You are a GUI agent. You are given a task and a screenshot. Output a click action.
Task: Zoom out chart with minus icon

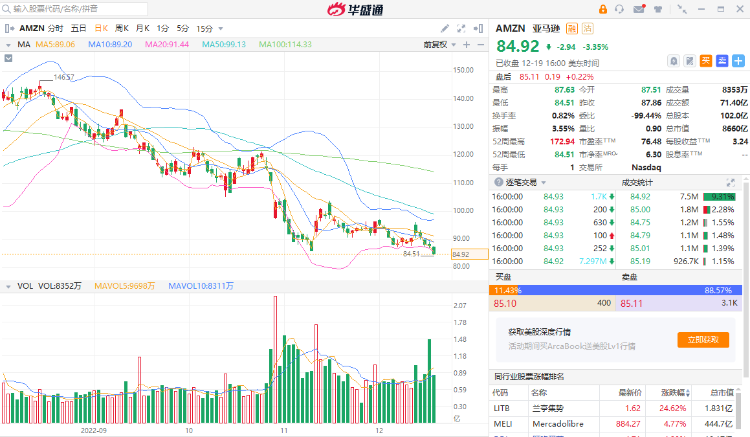[481, 44]
